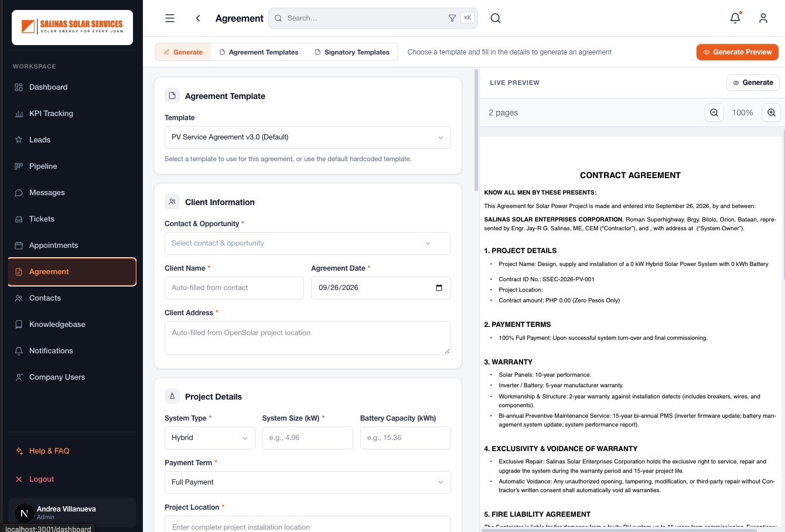Open the user profile icon
Image resolution: width=785 pixels, height=532 pixels.
(x=763, y=18)
